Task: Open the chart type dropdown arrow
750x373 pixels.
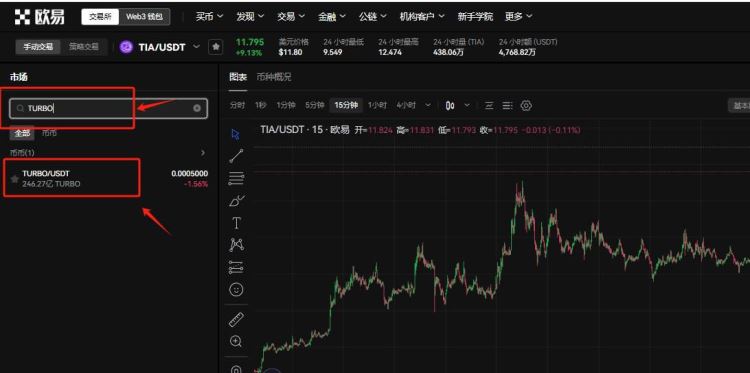Action: click(x=467, y=105)
